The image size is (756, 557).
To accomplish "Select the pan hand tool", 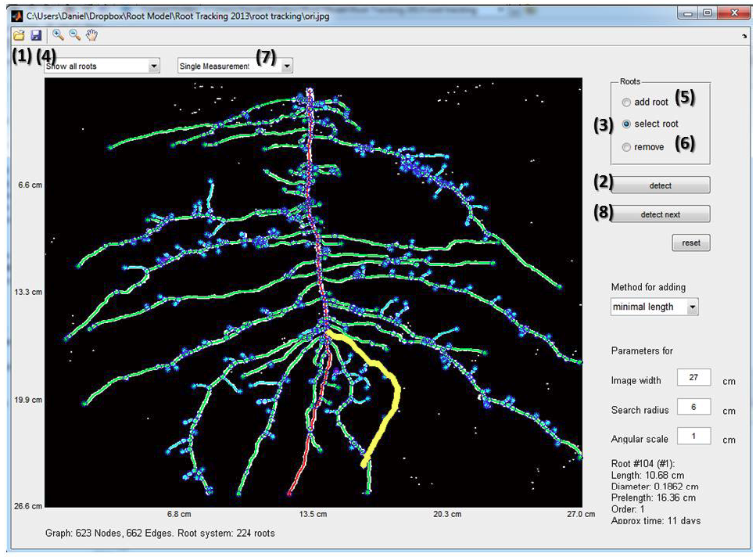I will [x=91, y=34].
